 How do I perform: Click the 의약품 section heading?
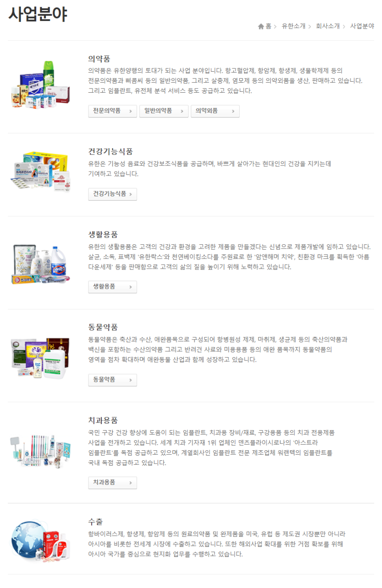coord(99,59)
